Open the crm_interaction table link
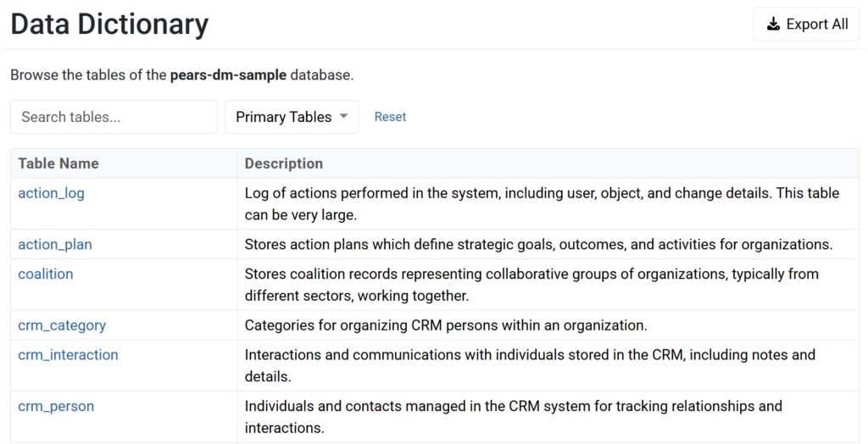This screenshot has width=868, height=444. (68, 355)
